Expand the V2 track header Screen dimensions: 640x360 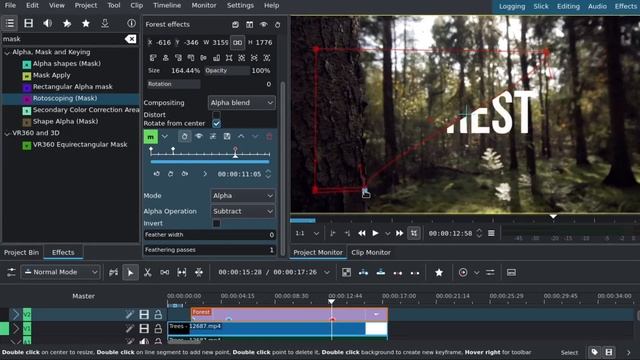coord(16,314)
